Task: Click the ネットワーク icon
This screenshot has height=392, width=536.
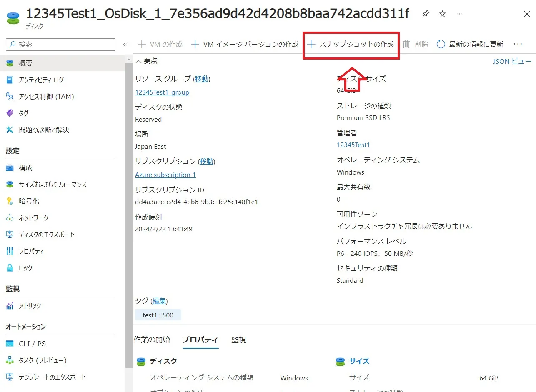Action: tap(10, 218)
